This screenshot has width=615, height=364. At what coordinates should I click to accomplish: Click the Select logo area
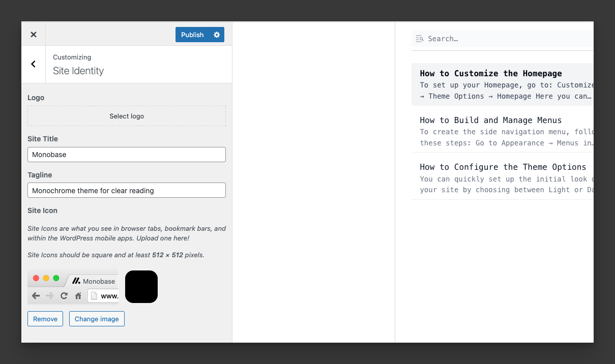(x=127, y=116)
